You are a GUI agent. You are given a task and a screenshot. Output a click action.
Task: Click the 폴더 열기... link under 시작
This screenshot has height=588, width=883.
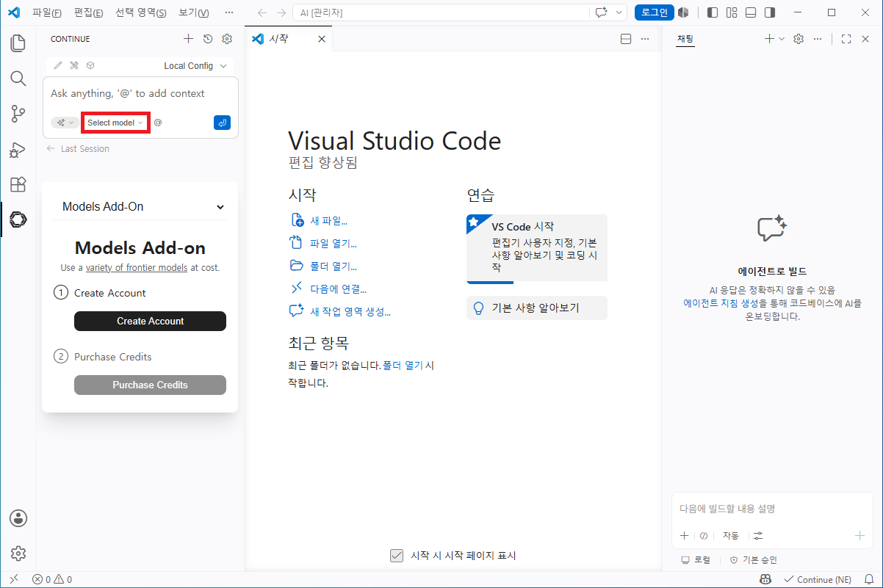(x=323, y=266)
